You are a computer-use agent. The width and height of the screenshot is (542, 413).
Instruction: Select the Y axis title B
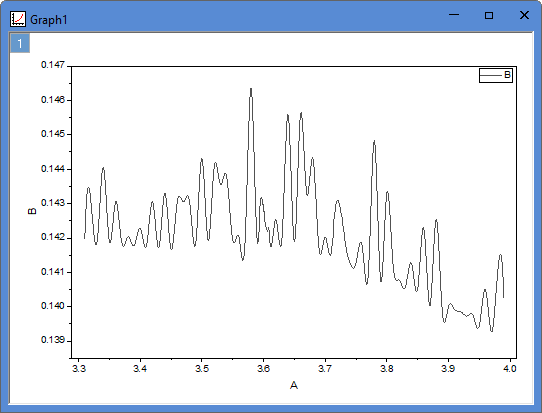click(32, 211)
